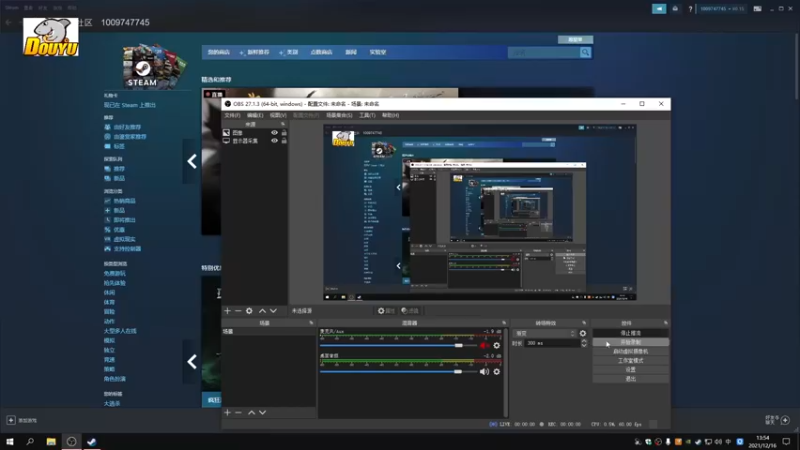The height and width of the screenshot is (450, 800).
Task: Move source down with the down arrow
Action: (x=273, y=311)
